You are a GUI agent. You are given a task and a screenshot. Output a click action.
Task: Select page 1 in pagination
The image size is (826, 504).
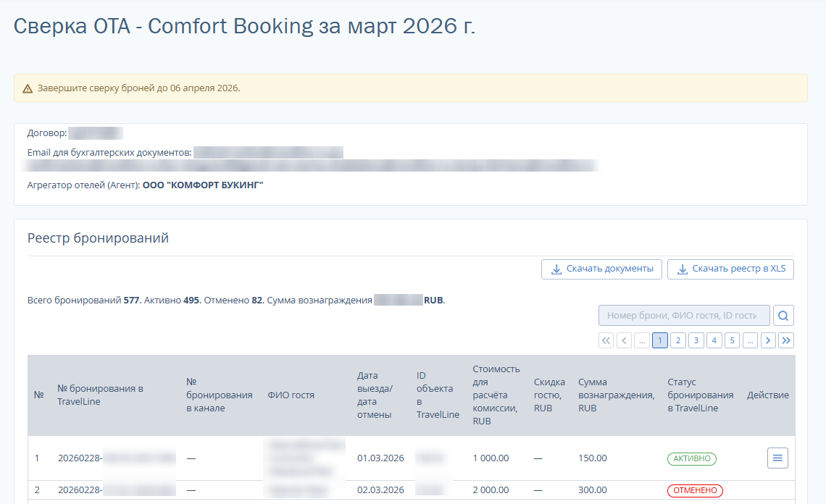[x=660, y=340]
